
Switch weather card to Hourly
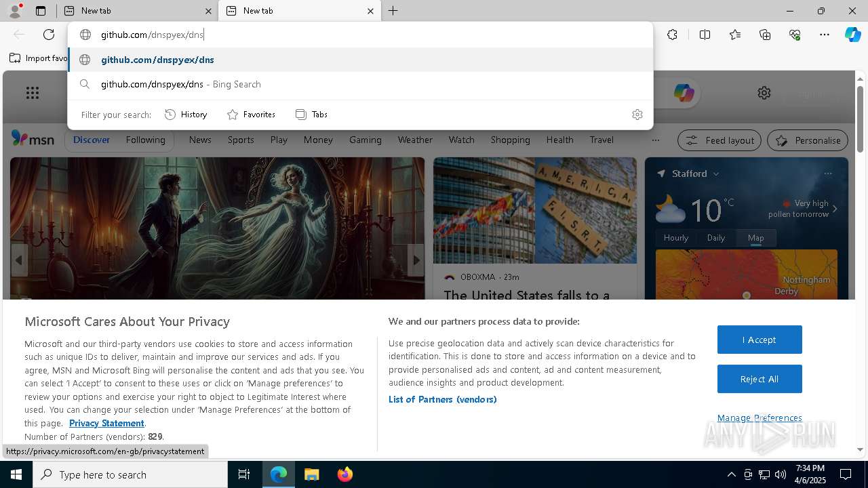click(x=676, y=238)
